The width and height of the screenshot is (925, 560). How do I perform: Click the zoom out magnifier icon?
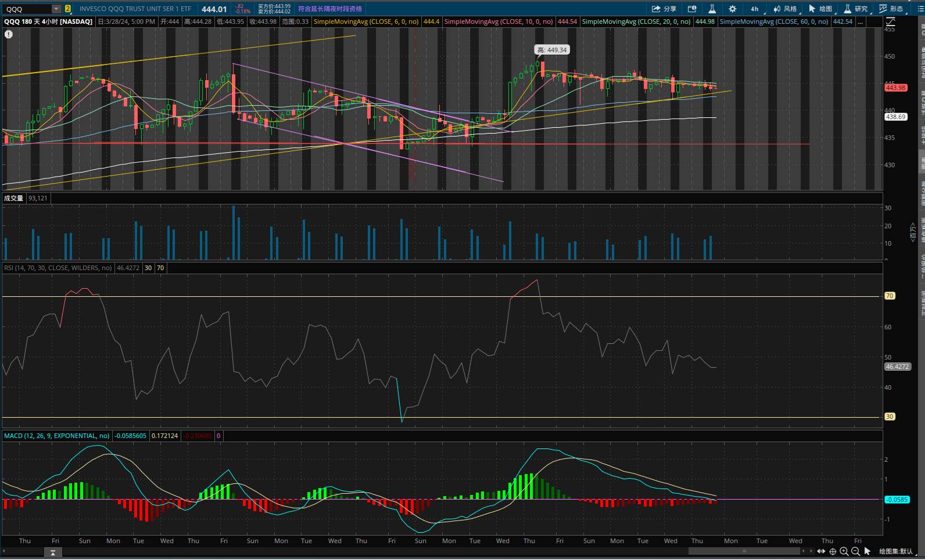[x=855, y=551]
